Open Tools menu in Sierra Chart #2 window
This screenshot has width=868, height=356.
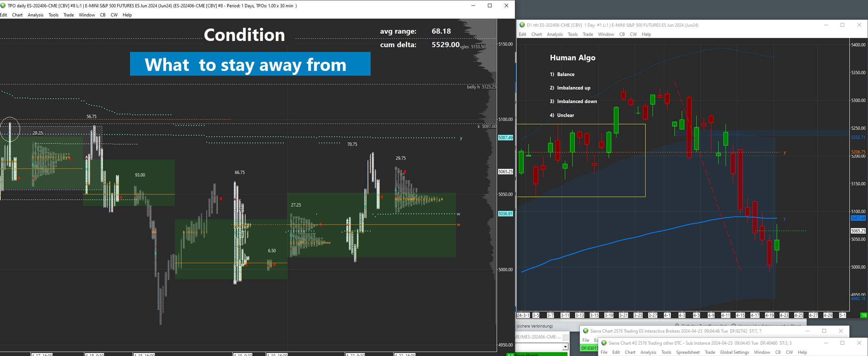(x=666, y=352)
